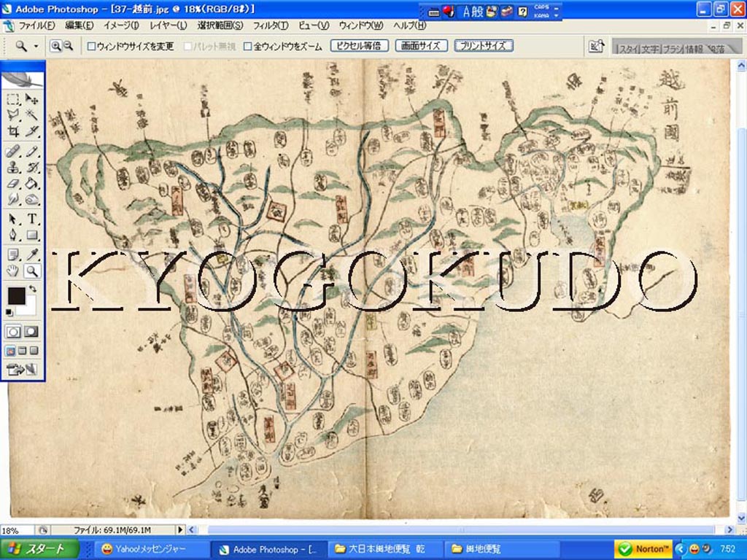Viewport: 747px width, 560px height.
Task: Select the Path Selection arrow tool
Action: tap(13, 219)
